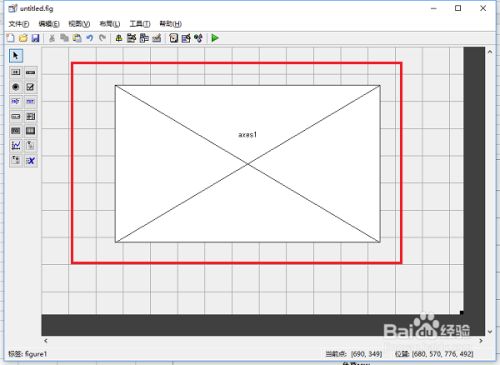Open the 工具(T) menu
Image resolution: width=500 pixels, height=365 pixels.
(x=140, y=24)
